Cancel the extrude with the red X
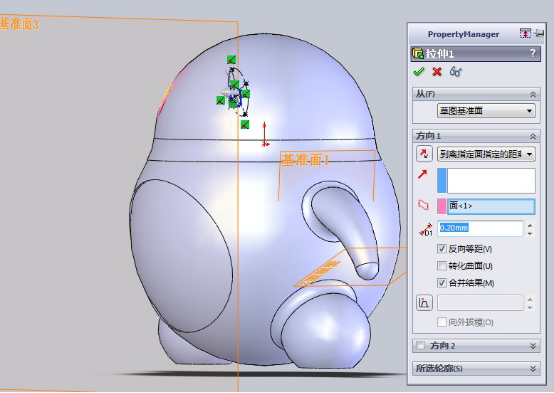 click(x=437, y=72)
